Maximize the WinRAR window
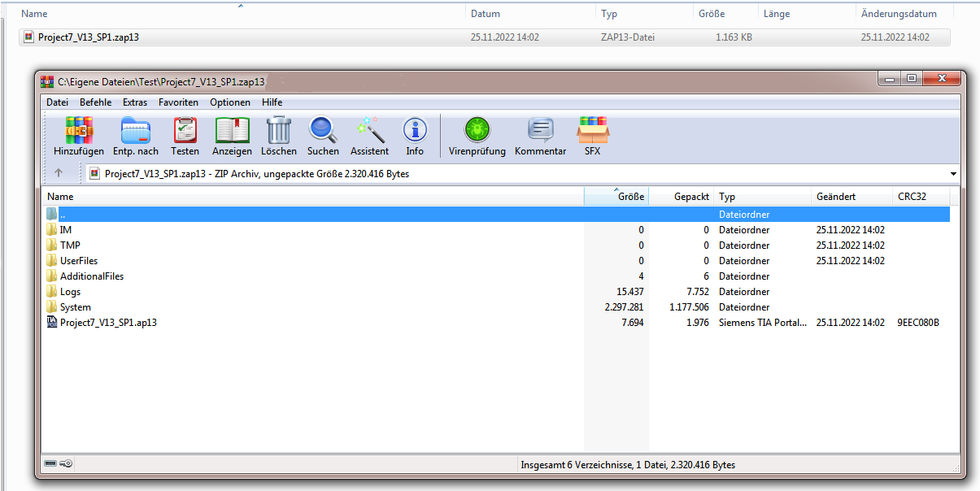 pyautogui.click(x=912, y=78)
